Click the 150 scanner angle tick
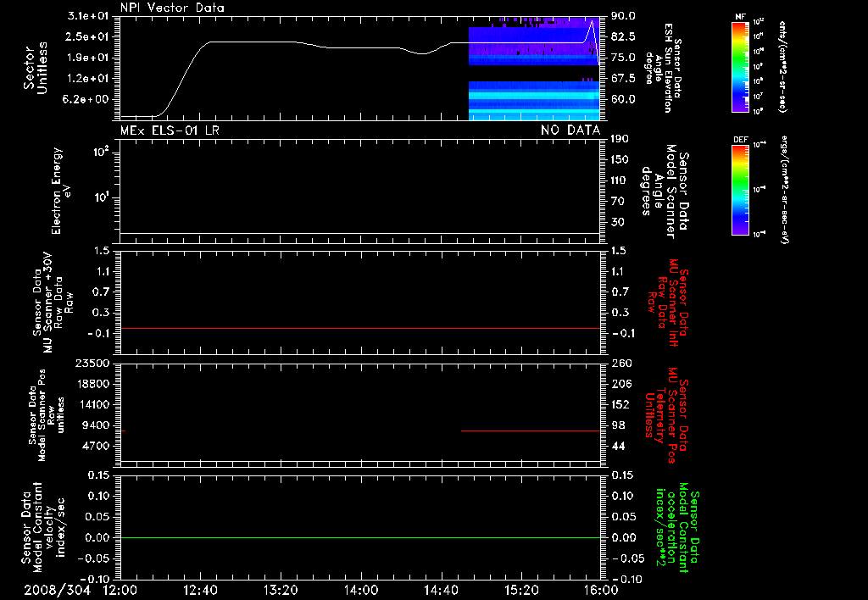The width and height of the screenshot is (868, 600). coord(620,160)
